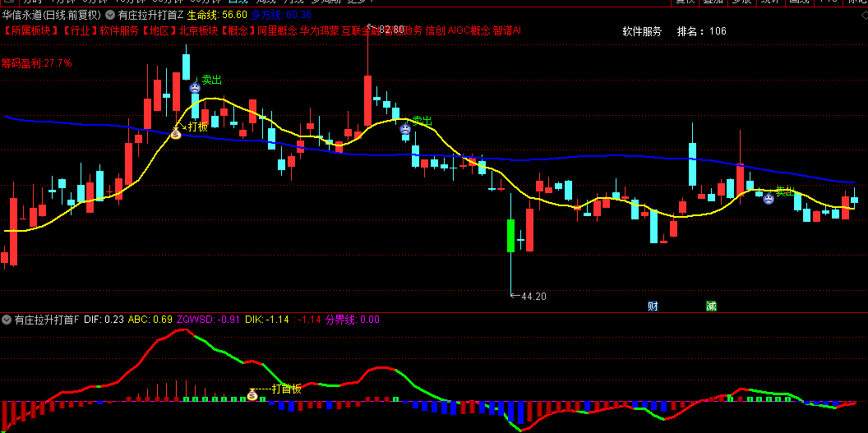868x433 pixels.
Task: Click the 有庄拉升打首F indicator name
Action: 47,320
